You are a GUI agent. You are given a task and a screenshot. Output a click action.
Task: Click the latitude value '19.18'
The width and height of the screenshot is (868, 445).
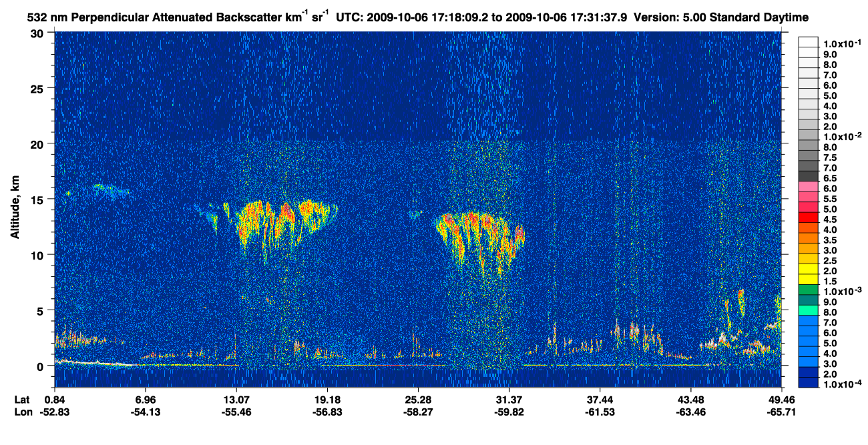[327, 400]
